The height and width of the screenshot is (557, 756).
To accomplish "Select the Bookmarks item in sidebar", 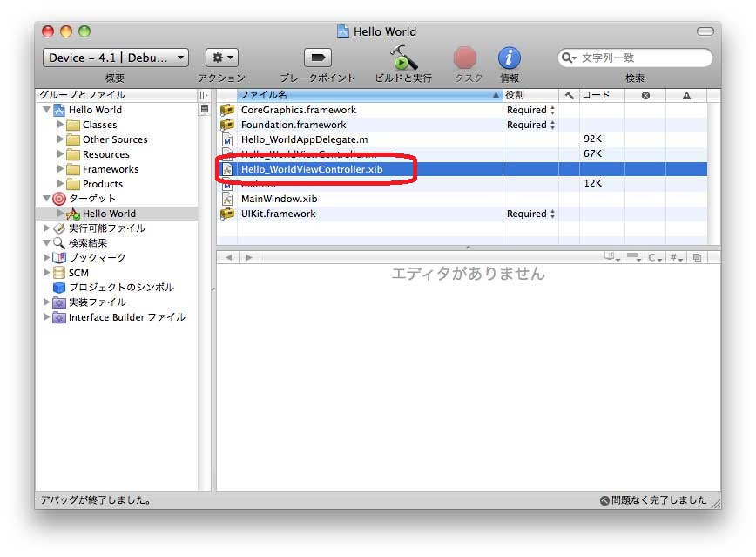I will 97,258.
